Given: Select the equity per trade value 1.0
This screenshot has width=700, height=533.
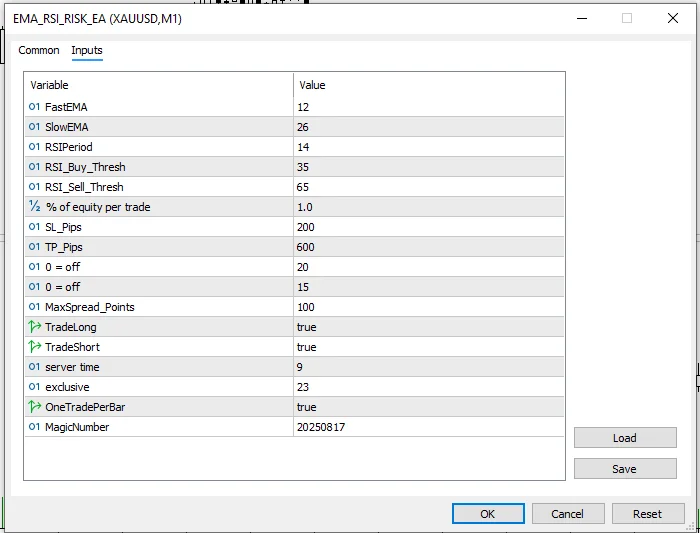Looking at the screenshot, I should [x=305, y=207].
